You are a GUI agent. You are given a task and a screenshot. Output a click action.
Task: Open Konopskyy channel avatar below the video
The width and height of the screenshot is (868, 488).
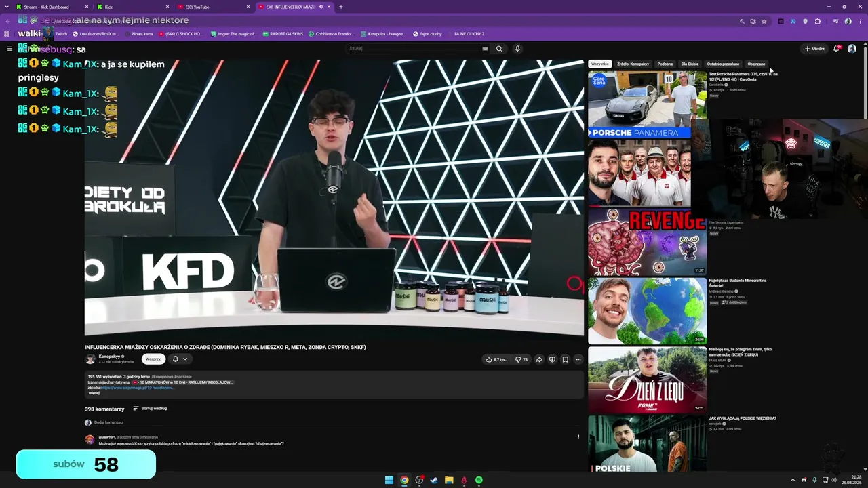pos(90,359)
